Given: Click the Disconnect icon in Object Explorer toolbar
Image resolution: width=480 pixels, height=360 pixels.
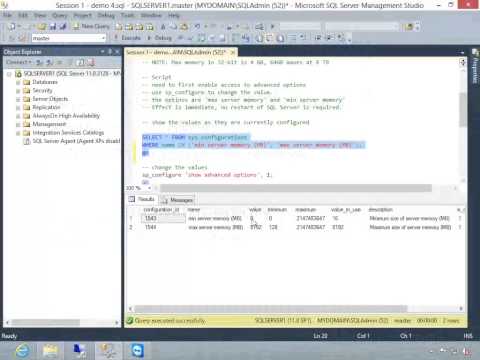Looking at the screenshot, I should 49,62.
